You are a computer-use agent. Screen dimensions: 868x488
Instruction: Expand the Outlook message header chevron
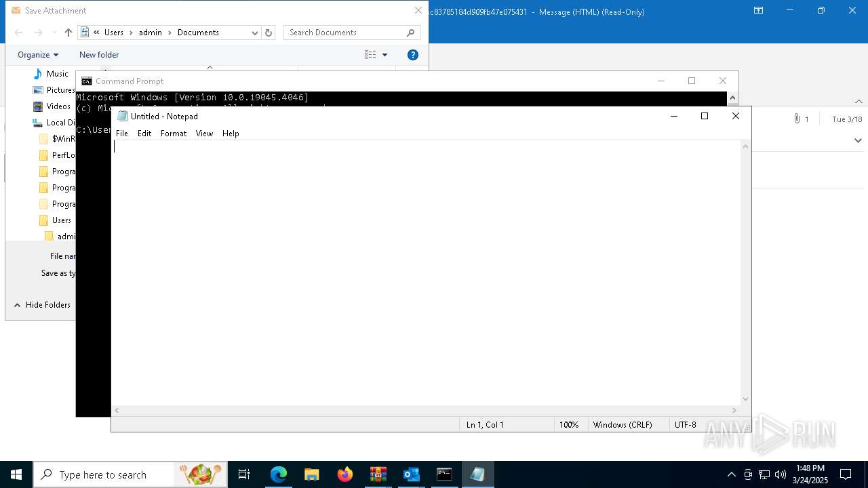pyautogui.click(x=858, y=141)
